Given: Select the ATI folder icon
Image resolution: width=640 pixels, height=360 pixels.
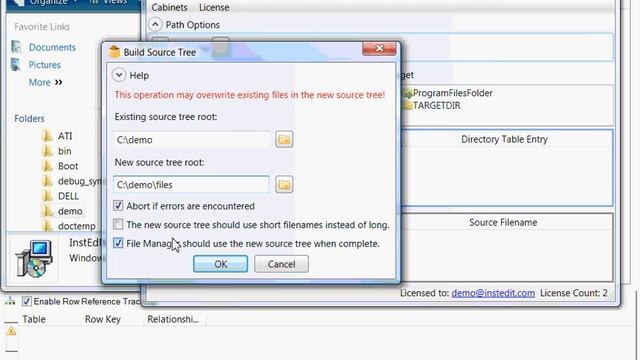Looking at the screenshot, I should [x=48, y=136].
